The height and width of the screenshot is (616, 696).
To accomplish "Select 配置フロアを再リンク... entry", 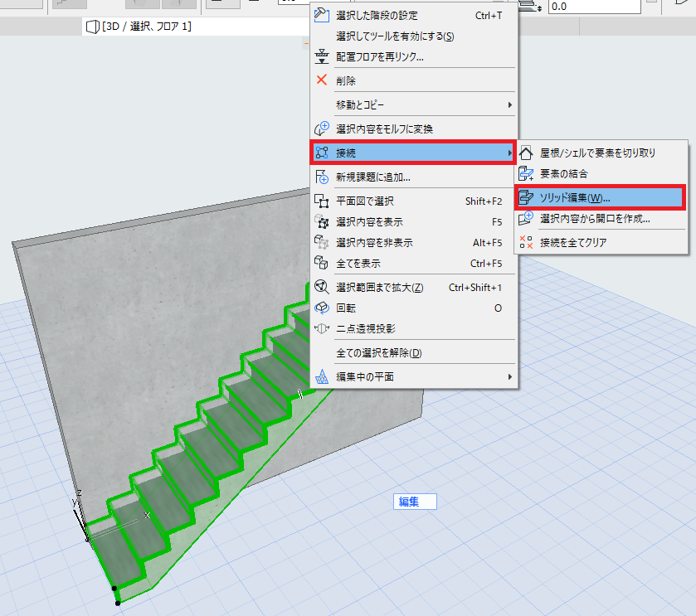I will coord(414,56).
